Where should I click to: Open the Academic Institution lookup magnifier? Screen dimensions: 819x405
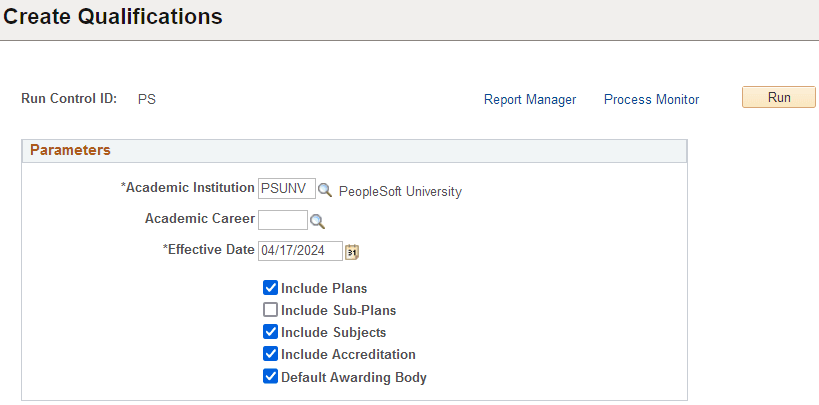(x=325, y=190)
